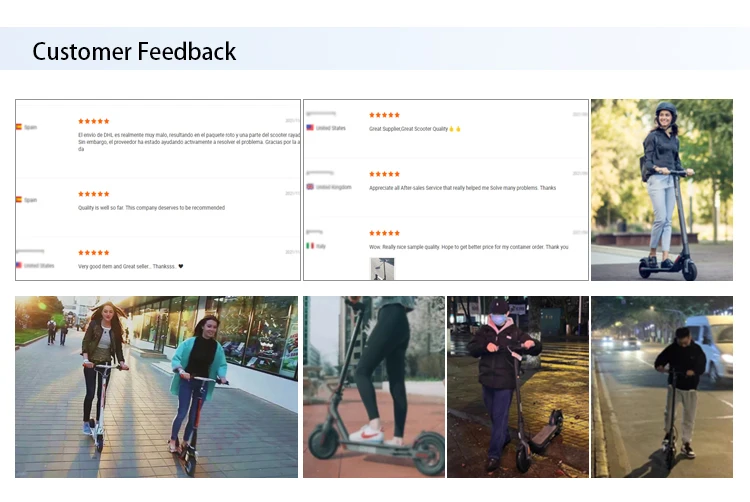The height and width of the screenshot is (502, 750).
Task: Click the Spain flag on the DHL review
Action: tap(19, 127)
